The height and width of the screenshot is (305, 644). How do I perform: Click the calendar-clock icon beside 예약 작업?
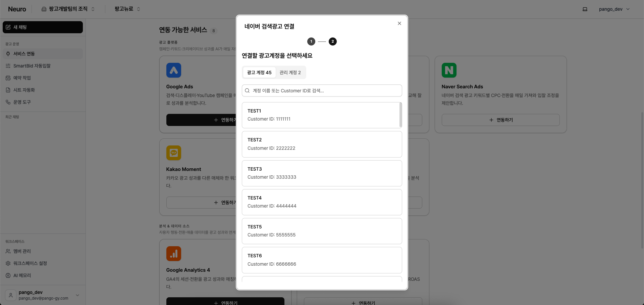(8, 78)
